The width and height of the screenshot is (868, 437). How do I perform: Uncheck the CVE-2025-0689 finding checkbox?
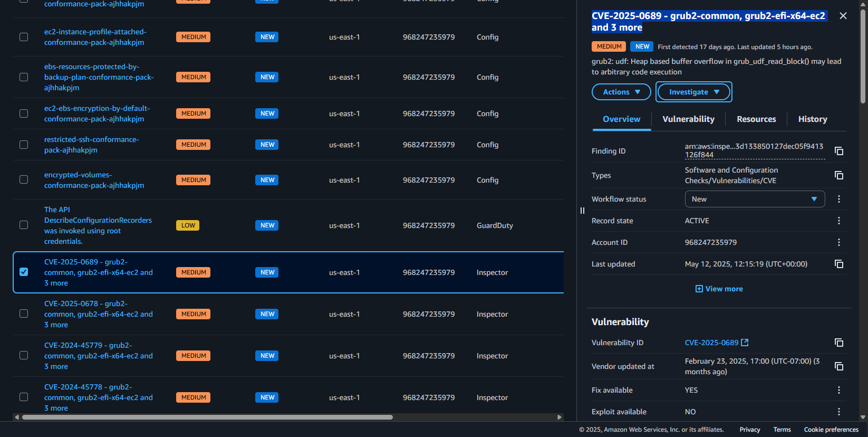24,272
